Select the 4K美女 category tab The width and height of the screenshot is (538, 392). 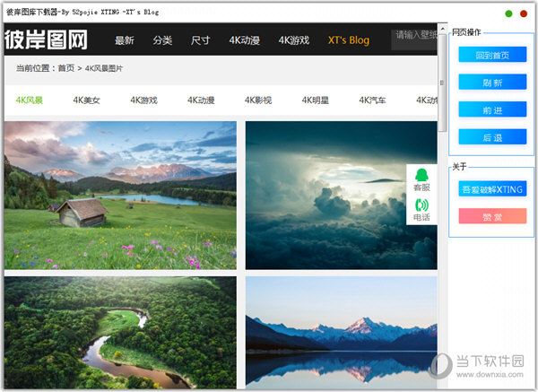tap(86, 100)
